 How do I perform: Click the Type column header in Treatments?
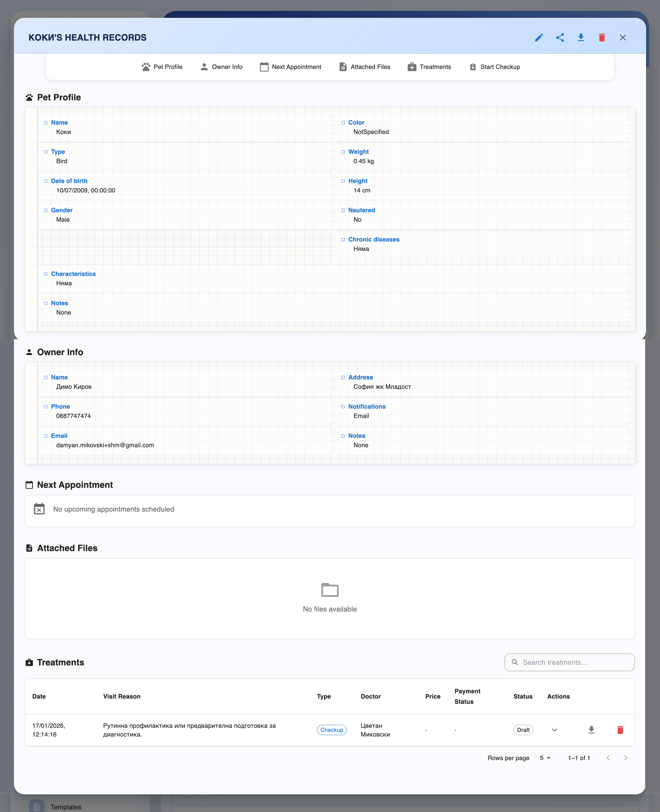coord(323,697)
